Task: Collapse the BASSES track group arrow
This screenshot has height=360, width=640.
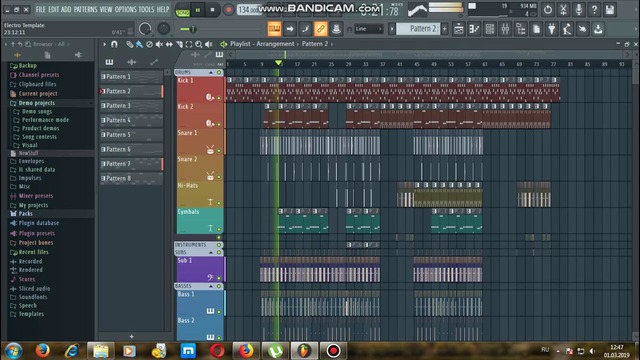Action: pos(211,286)
